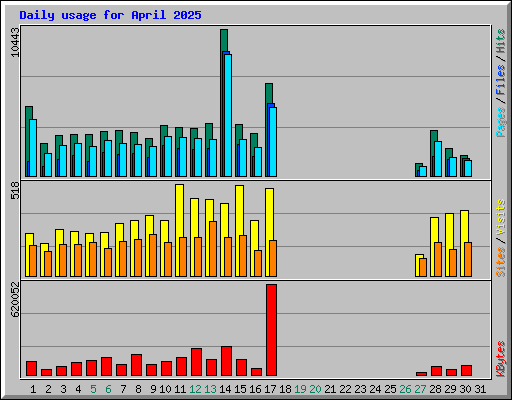This screenshot has height=400, width=512.
Task: Click the 620052 axis value
Action: [x=15, y=300]
